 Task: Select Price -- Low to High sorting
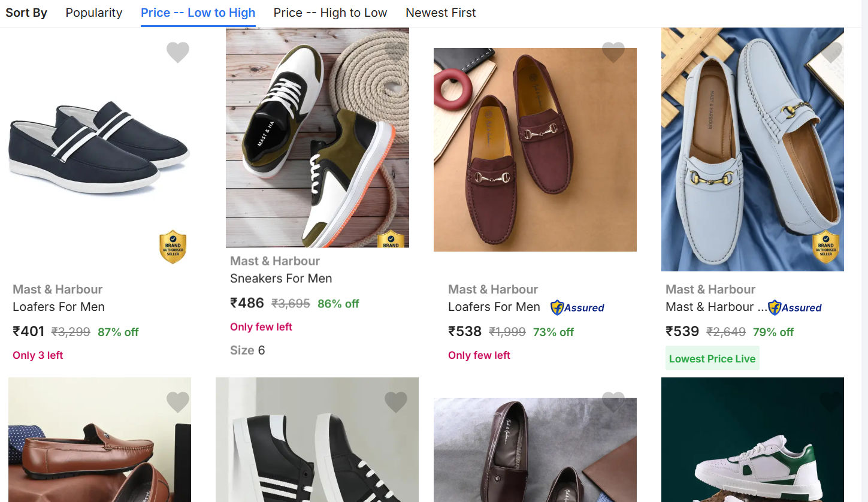pyautogui.click(x=198, y=13)
